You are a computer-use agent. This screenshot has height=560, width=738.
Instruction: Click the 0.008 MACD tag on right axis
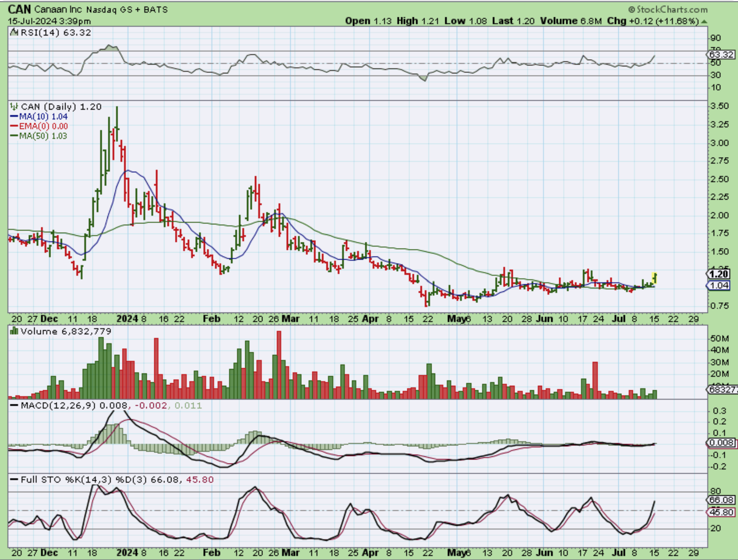click(721, 443)
